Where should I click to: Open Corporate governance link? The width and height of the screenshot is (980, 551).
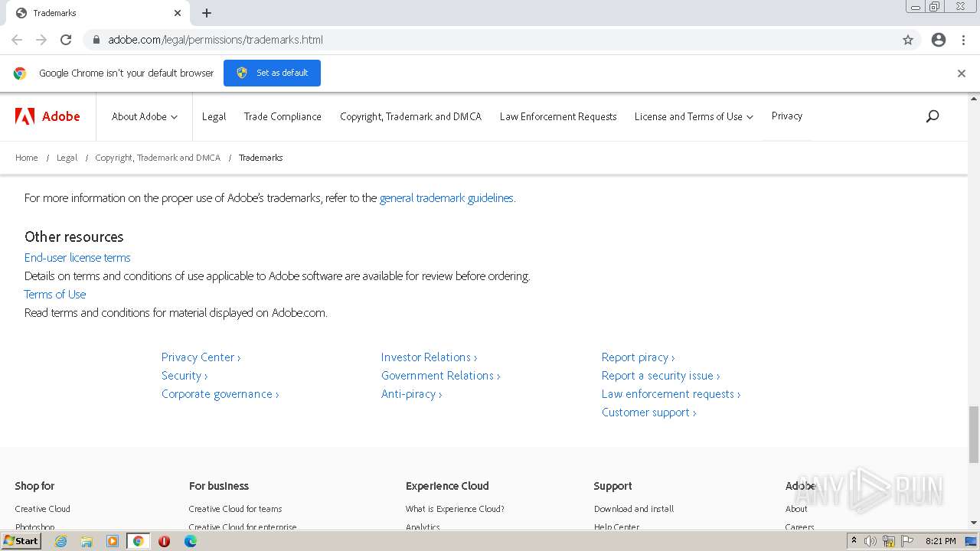point(220,394)
